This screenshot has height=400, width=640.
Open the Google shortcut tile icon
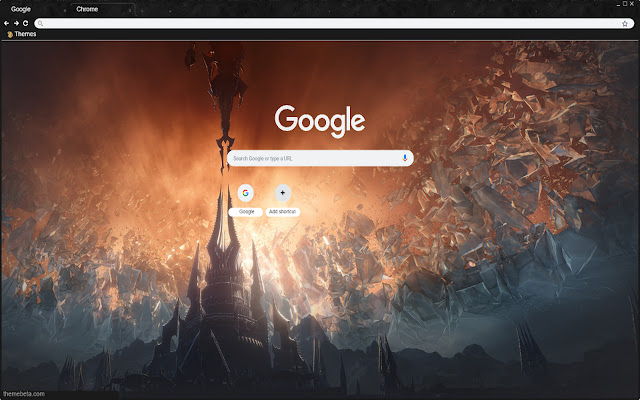point(246,193)
